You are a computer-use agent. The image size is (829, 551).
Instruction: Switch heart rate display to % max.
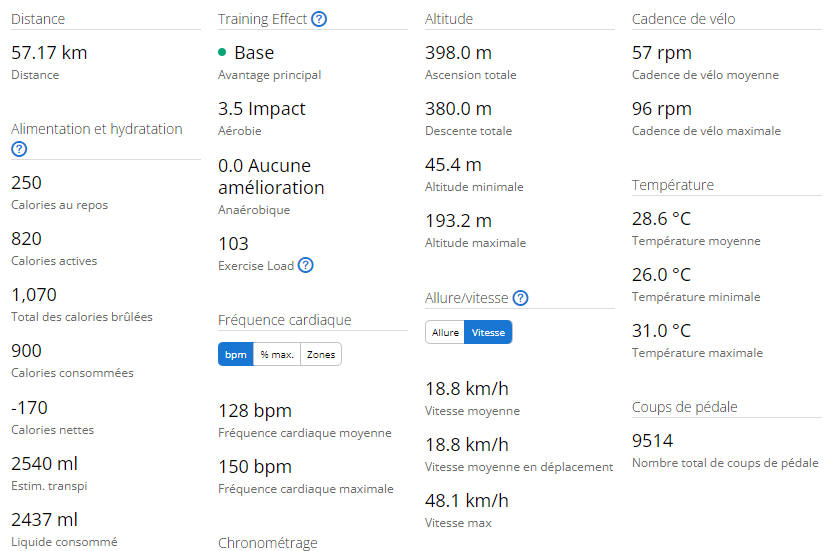(277, 354)
